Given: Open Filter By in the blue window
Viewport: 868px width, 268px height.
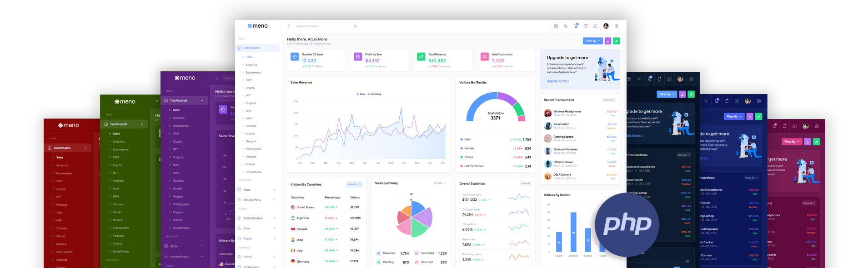Looking at the screenshot, I should point(733,116).
